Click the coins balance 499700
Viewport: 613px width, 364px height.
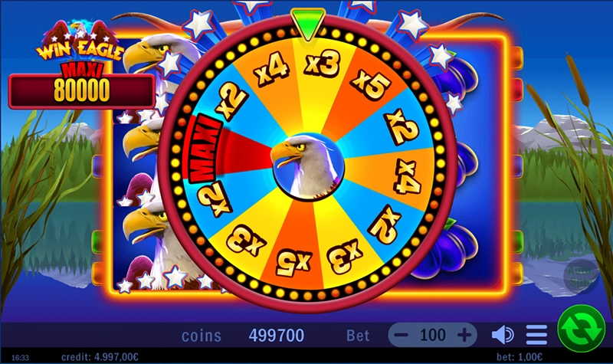point(277,336)
